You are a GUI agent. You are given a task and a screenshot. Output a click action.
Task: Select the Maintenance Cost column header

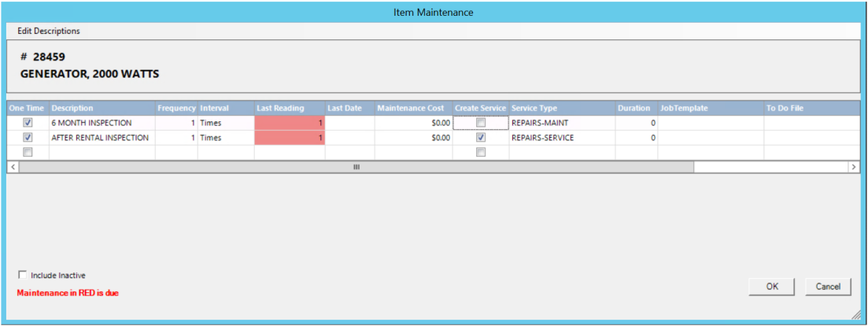(x=413, y=109)
